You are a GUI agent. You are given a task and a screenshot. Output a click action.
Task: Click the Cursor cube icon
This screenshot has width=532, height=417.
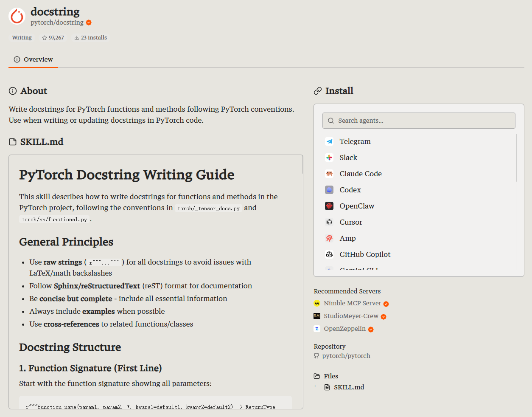(x=329, y=222)
